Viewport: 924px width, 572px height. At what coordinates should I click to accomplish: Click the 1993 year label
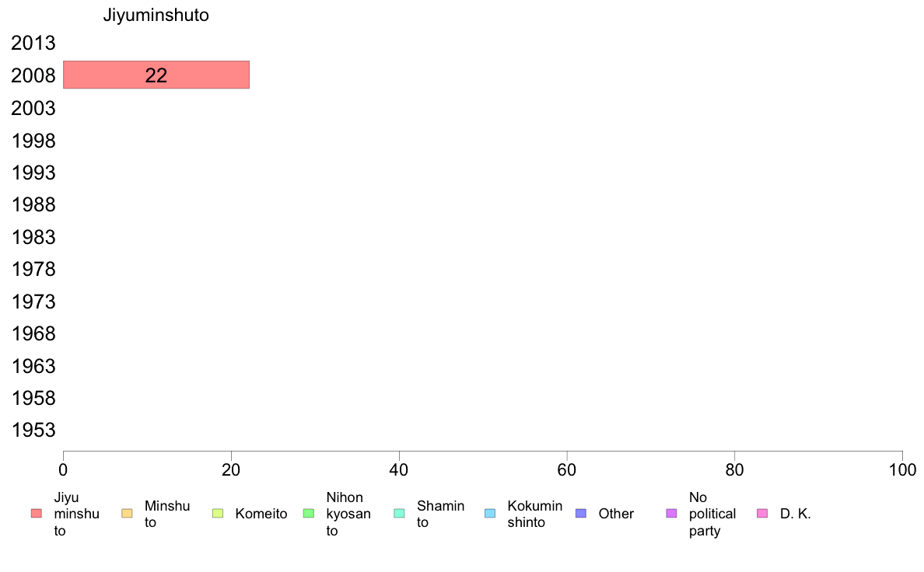33,173
